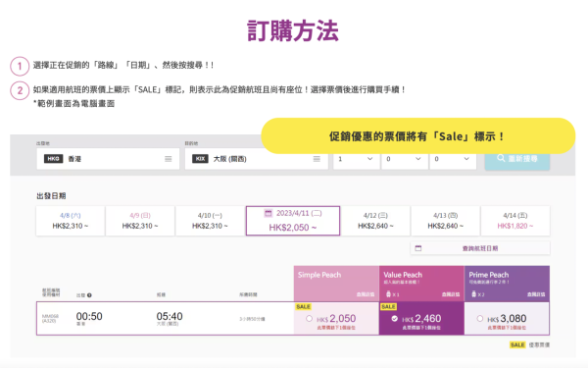Image resolution: width=588 pixels, height=368 pixels.
Task: Select Simple Peach HK$2,050 radio button
Action: pos(309,318)
